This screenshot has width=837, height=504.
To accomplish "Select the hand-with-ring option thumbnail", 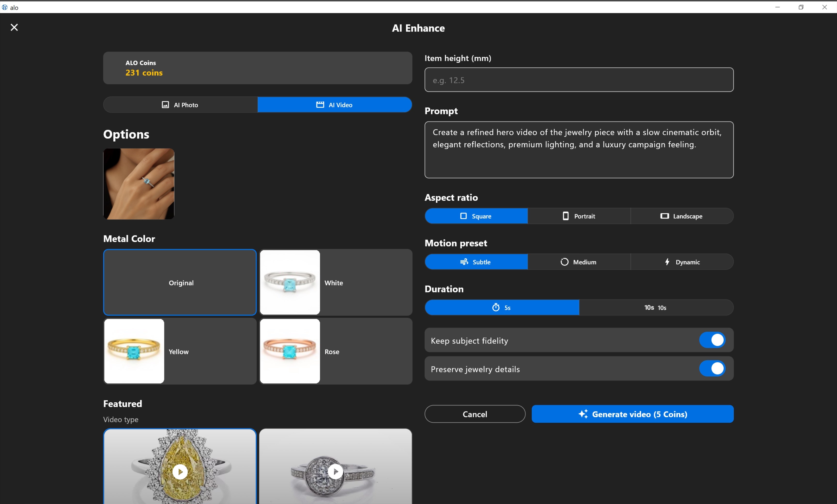I will point(139,184).
